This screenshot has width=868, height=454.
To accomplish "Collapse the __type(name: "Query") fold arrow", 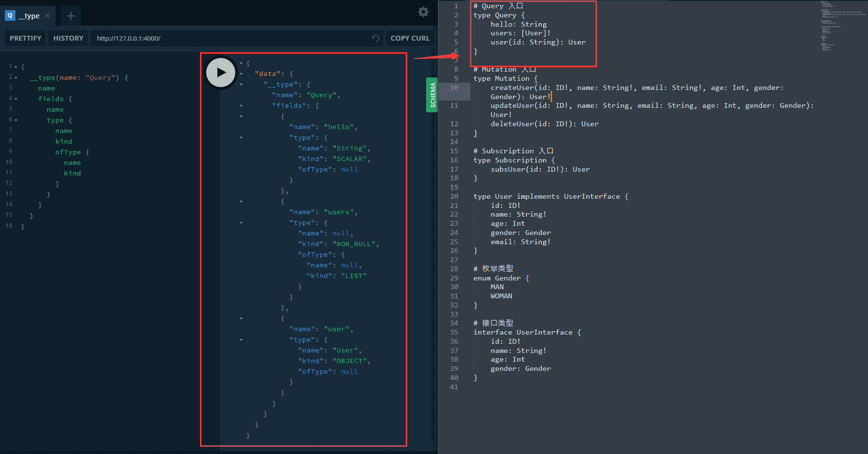I will (x=16, y=77).
